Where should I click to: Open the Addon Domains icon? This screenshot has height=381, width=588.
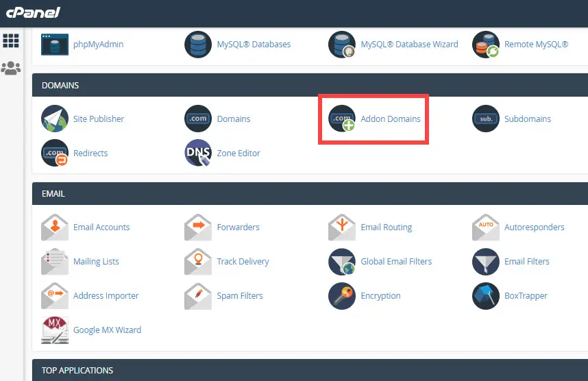pyautogui.click(x=341, y=119)
